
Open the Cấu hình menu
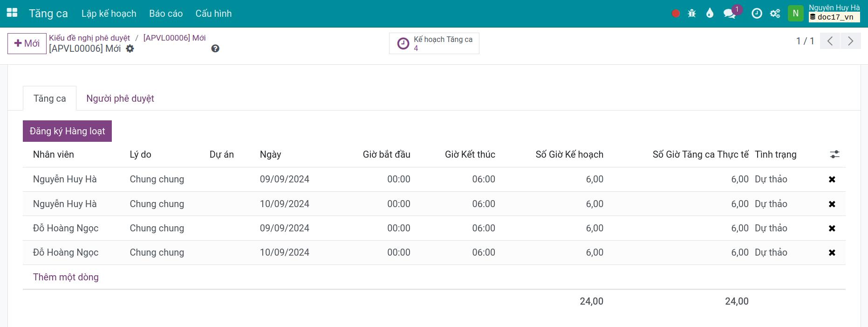[213, 14]
